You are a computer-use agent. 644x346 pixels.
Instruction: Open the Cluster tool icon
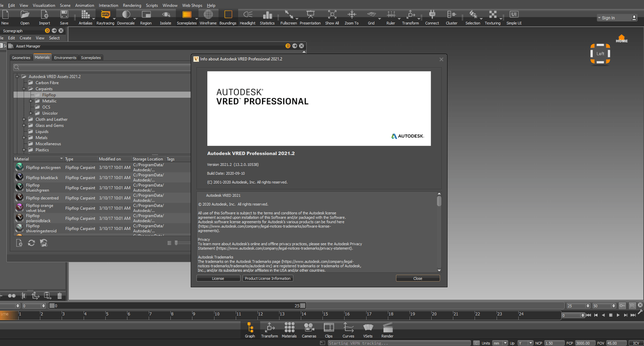tap(452, 17)
